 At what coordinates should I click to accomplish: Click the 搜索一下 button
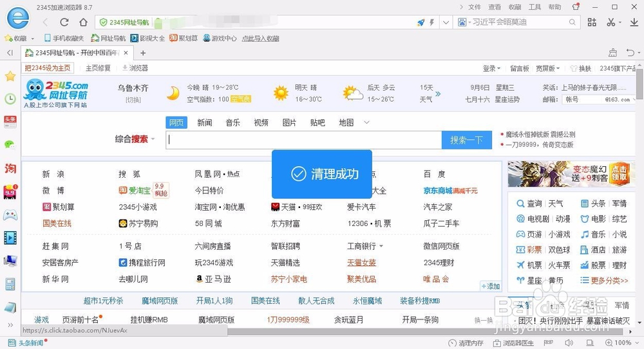coord(466,140)
